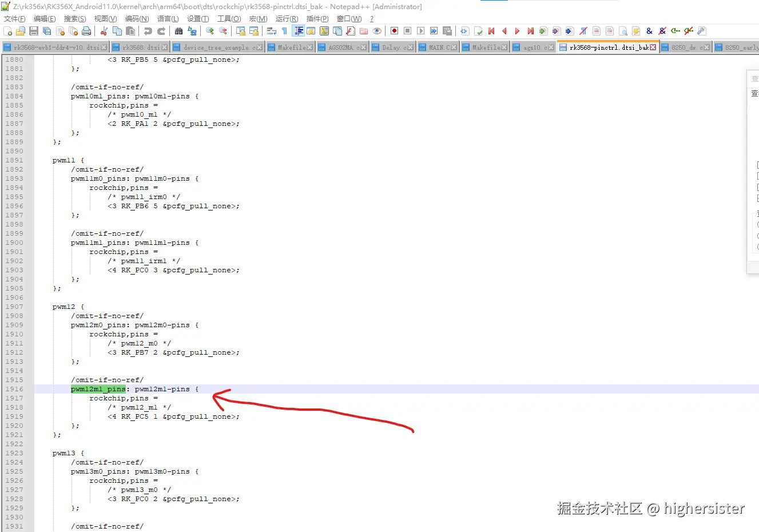Copy selection using the Copy icon
The image size is (759, 532).
117,31
